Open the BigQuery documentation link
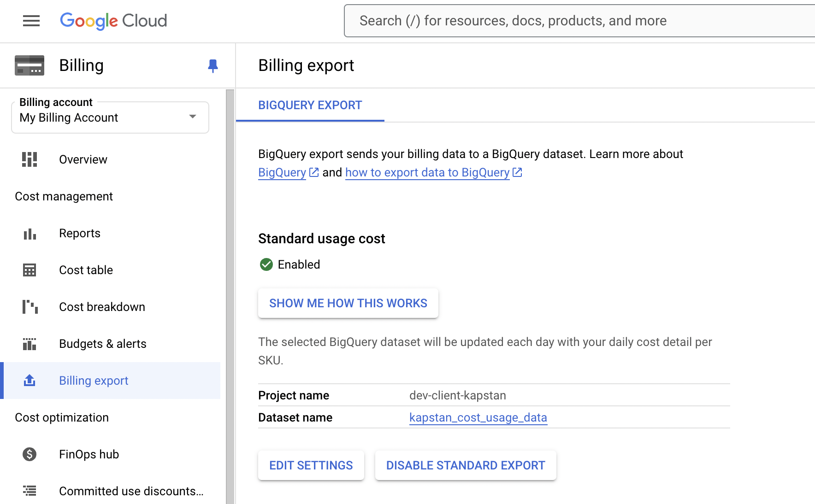 coord(282,172)
